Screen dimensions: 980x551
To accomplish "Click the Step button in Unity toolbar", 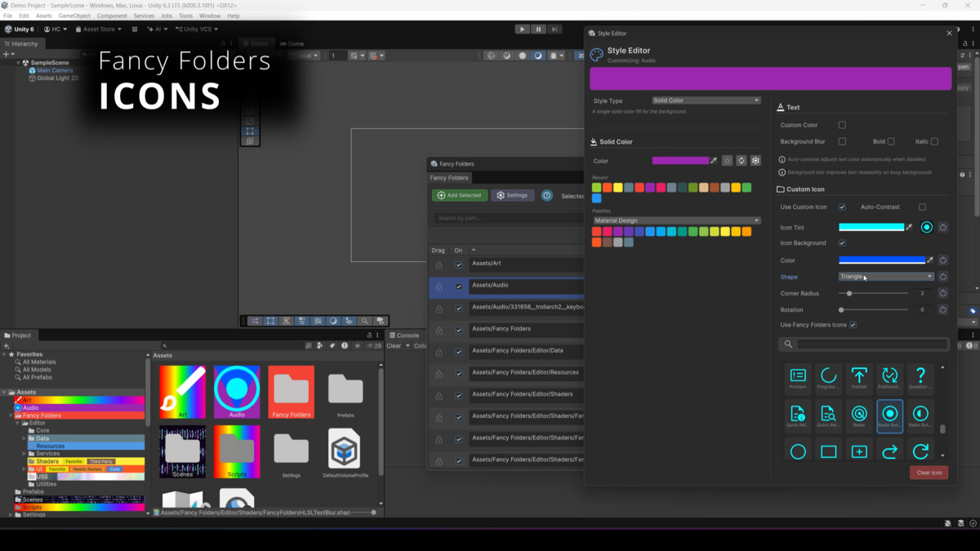I will click(x=555, y=29).
